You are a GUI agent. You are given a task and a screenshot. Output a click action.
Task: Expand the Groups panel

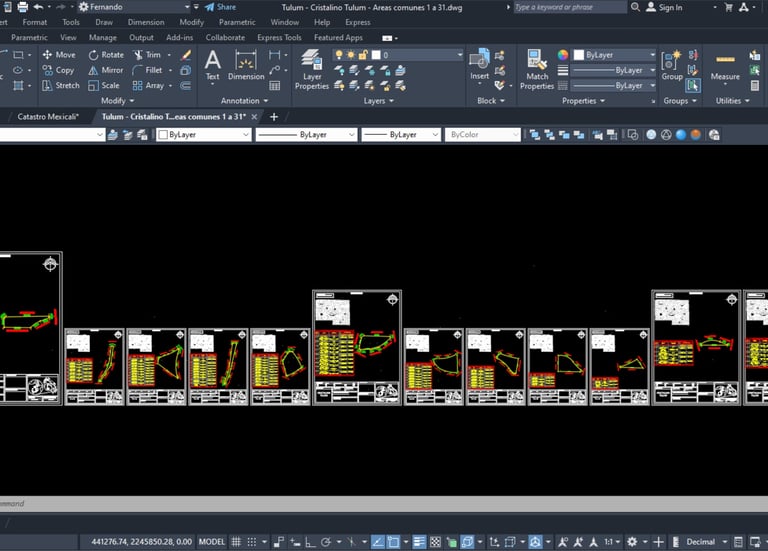pyautogui.click(x=680, y=100)
